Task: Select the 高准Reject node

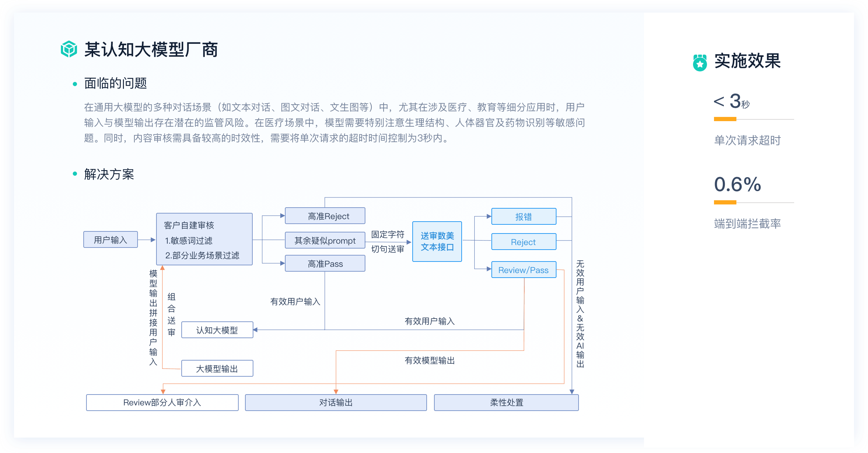Action: (325, 216)
